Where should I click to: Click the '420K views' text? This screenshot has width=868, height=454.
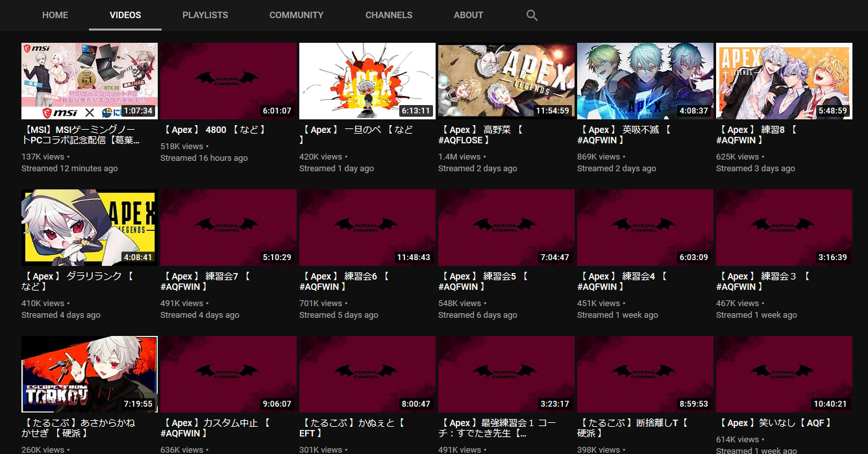point(321,157)
